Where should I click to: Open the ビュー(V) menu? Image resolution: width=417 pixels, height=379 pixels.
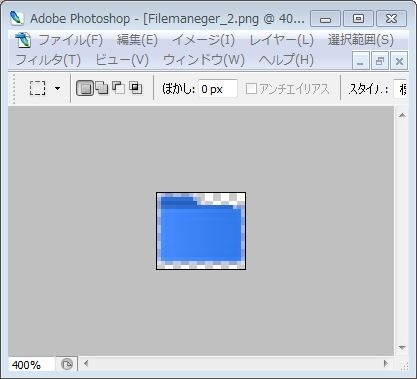(122, 60)
